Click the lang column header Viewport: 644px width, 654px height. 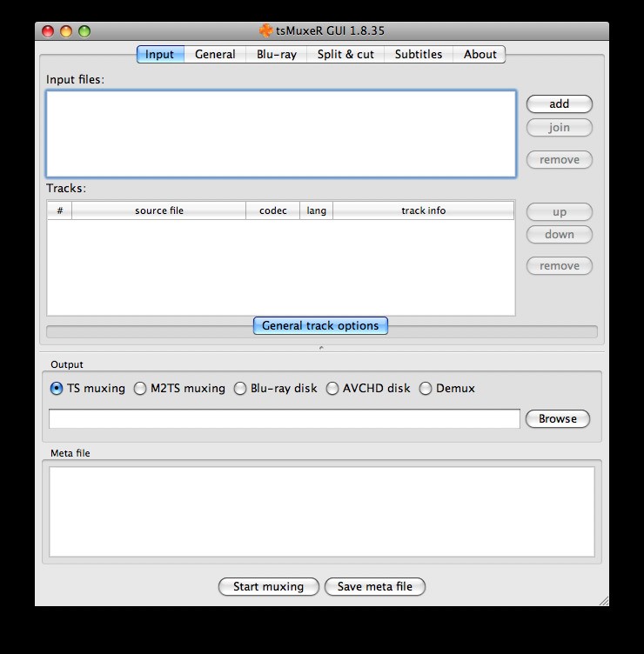point(317,210)
